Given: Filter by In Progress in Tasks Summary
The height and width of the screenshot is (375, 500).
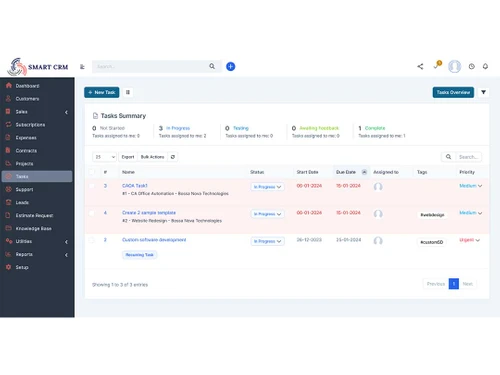Looking at the screenshot, I should [178, 128].
